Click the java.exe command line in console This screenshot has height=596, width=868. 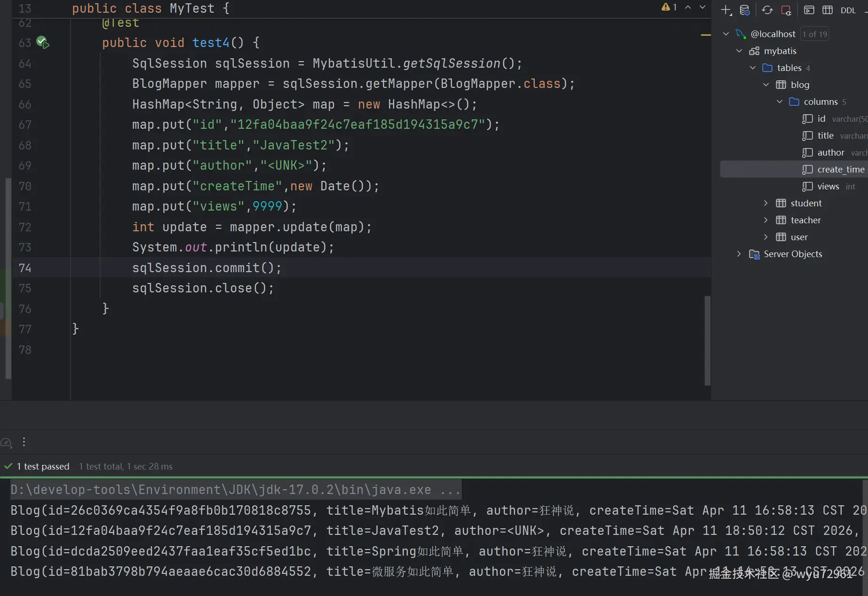tap(235, 490)
